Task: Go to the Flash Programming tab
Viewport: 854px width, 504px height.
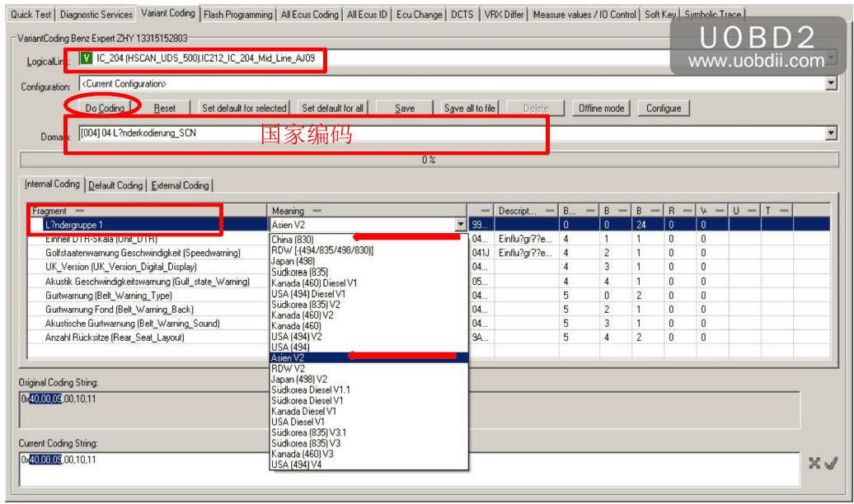Action: [x=238, y=14]
